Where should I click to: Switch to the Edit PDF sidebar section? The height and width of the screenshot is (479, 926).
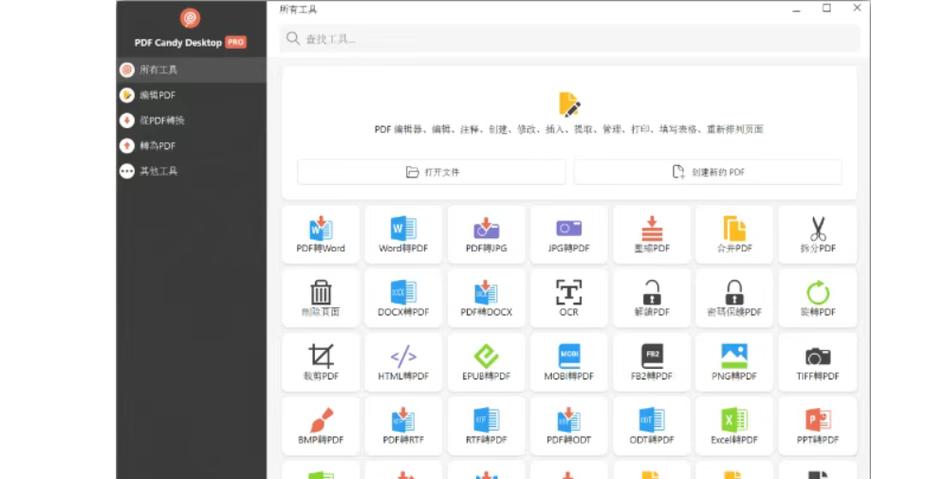coord(191,95)
